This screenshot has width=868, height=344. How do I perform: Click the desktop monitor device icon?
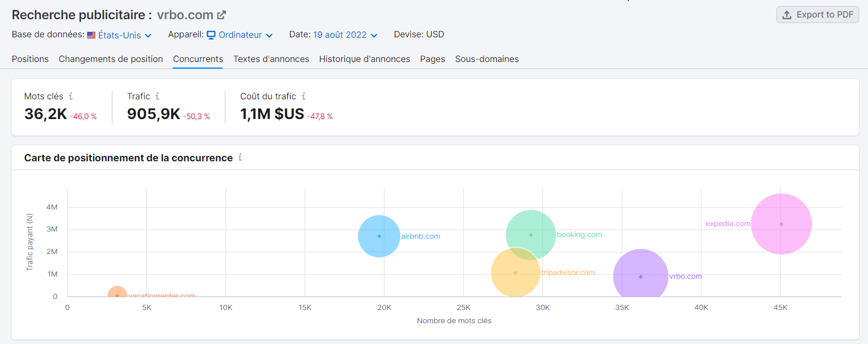coord(211,35)
